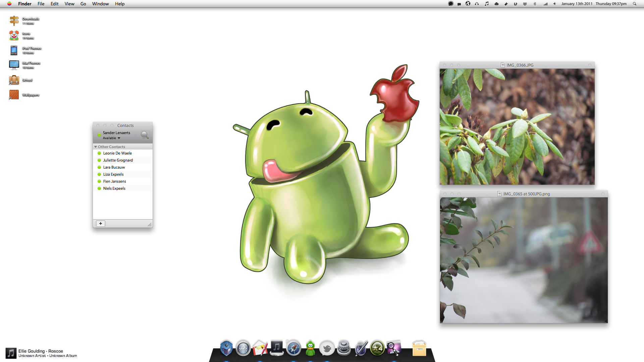This screenshot has height=362, width=644.
Task: Open the Window menu
Action: coord(101,4)
